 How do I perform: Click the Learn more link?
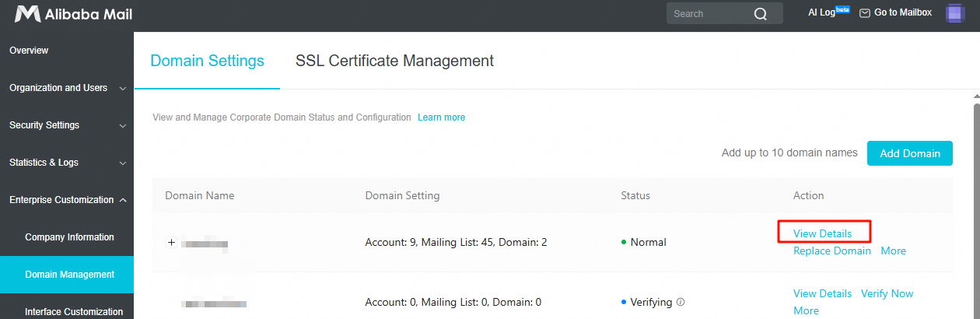tap(441, 117)
